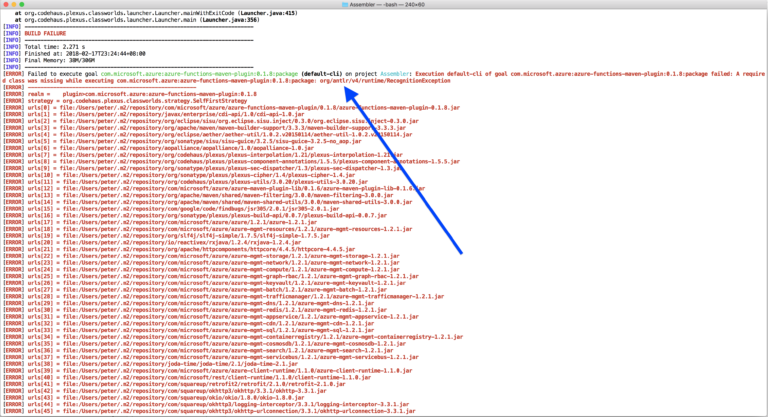Click the urls[1] cdi-api-1.0.jar line
Screen dimensions: 768x417
154,114
